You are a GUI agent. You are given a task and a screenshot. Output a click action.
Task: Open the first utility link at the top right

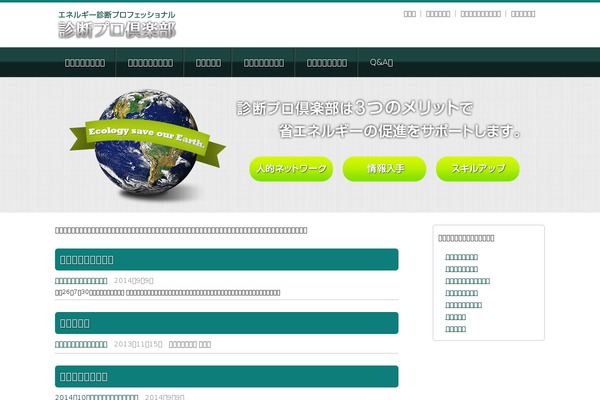[x=409, y=14]
